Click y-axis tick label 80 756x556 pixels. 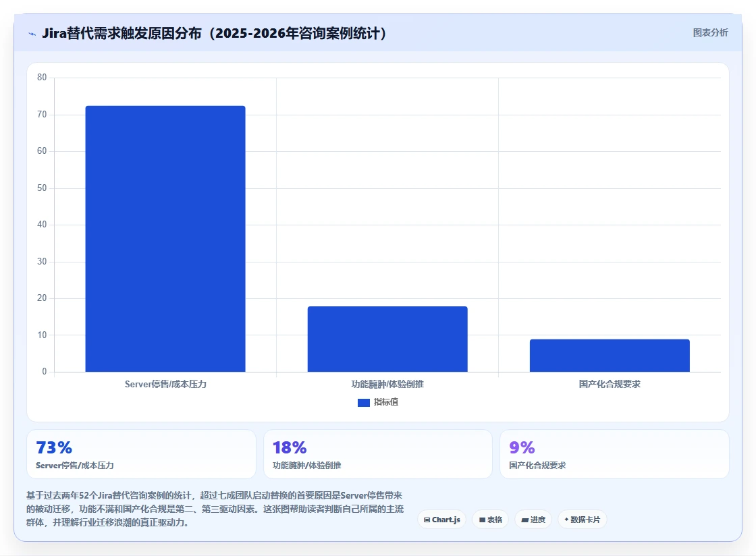[42, 77]
